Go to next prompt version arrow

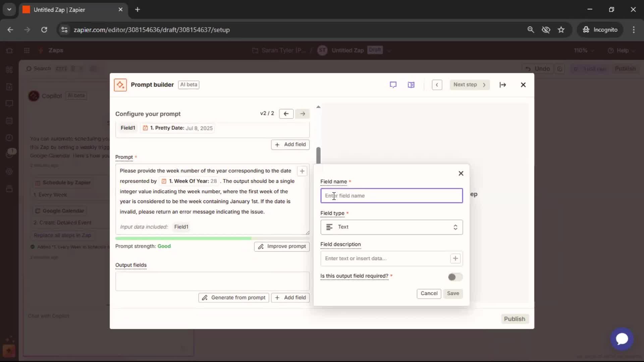point(302,114)
